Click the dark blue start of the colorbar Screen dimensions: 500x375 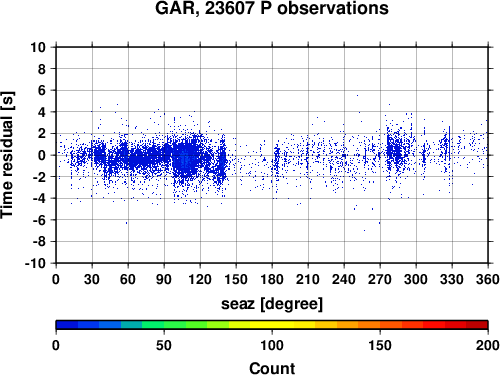[67, 325]
